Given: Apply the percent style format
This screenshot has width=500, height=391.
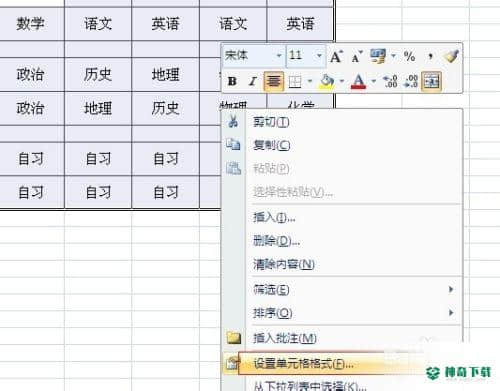Looking at the screenshot, I should pyautogui.click(x=409, y=56).
